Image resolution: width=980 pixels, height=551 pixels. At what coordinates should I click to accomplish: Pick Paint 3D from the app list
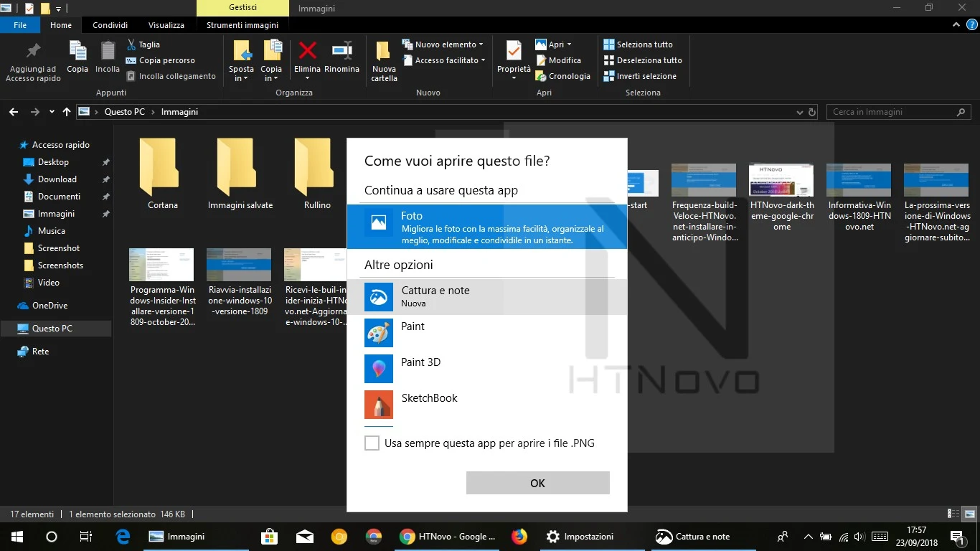pos(486,368)
